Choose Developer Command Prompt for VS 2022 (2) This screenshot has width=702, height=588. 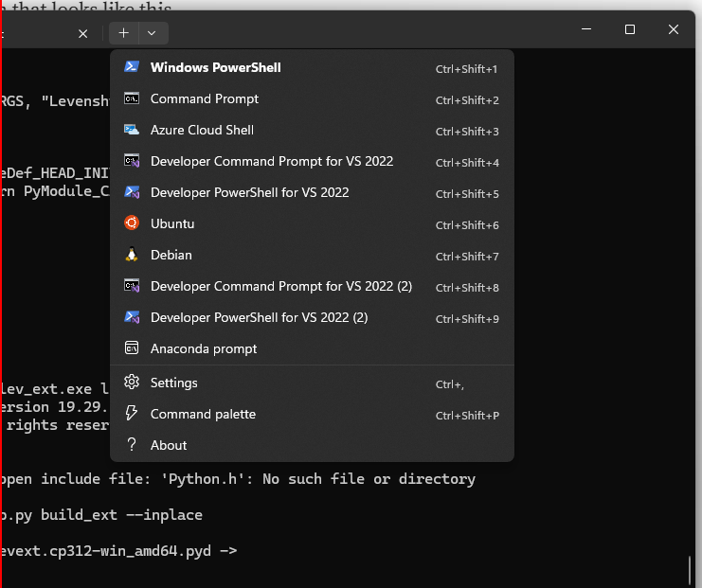312,286
